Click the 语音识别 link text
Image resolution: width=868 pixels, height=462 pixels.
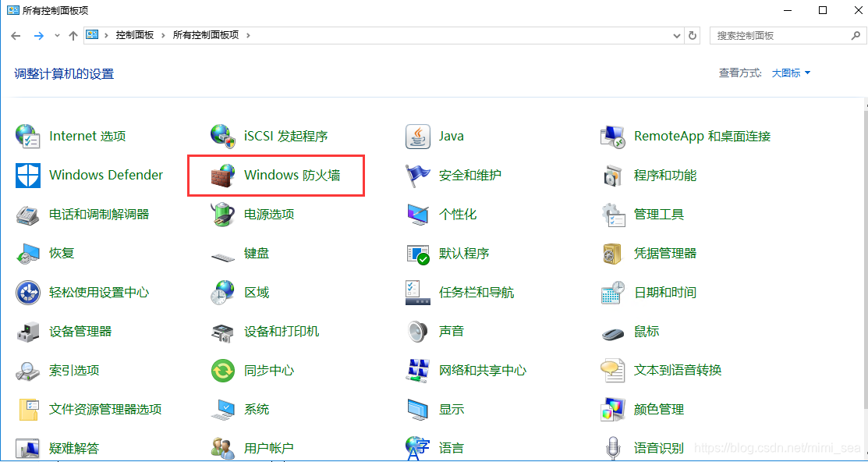tap(659, 448)
